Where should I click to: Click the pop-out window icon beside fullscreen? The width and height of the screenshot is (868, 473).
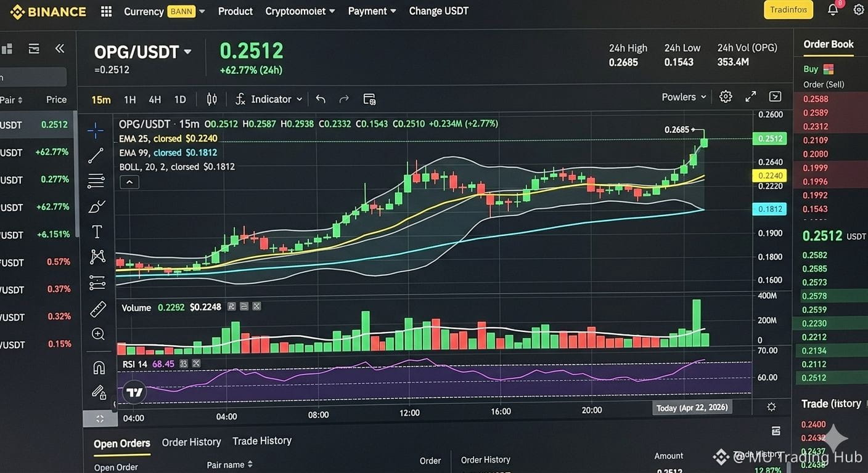775,97
